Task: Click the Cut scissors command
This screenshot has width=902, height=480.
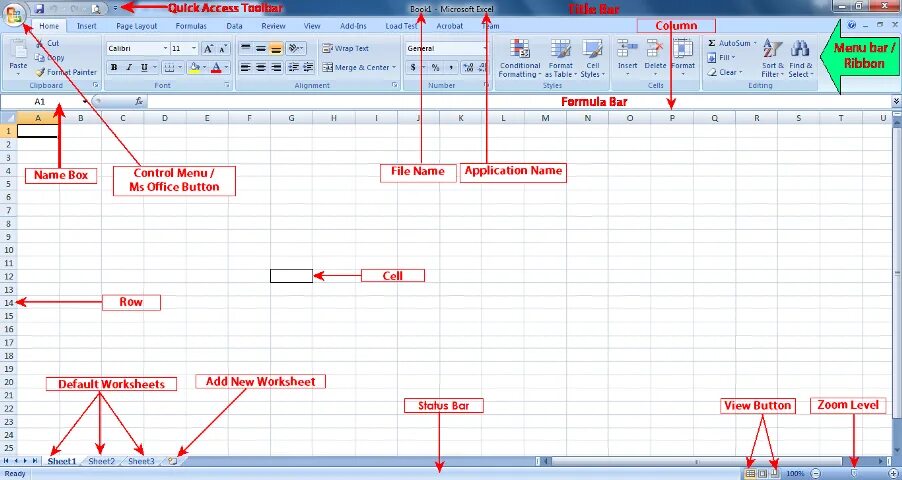Action: pyautogui.click(x=47, y=43)
